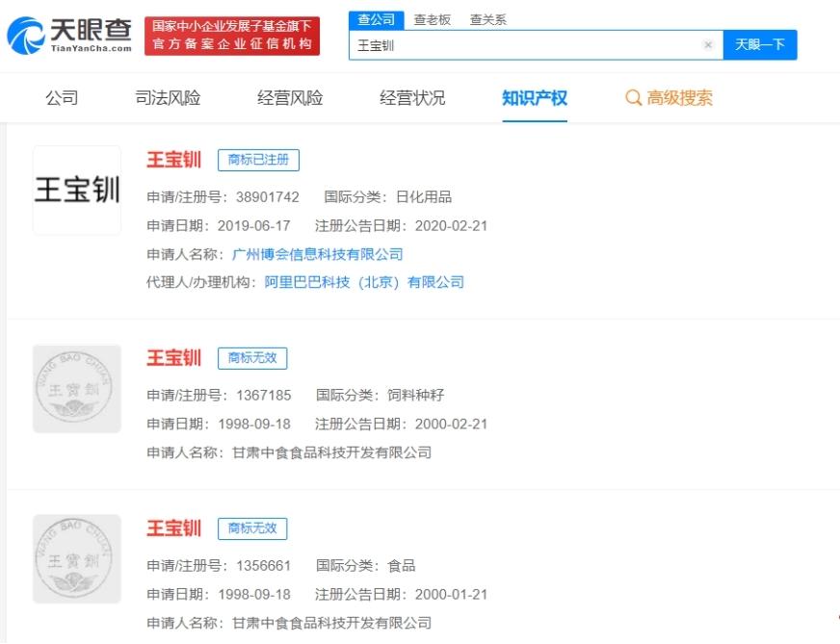The height and width of the screenshot is (644, 840).
Task: Switch to the 经营风险 tab
Action: [x=290, y=98]
